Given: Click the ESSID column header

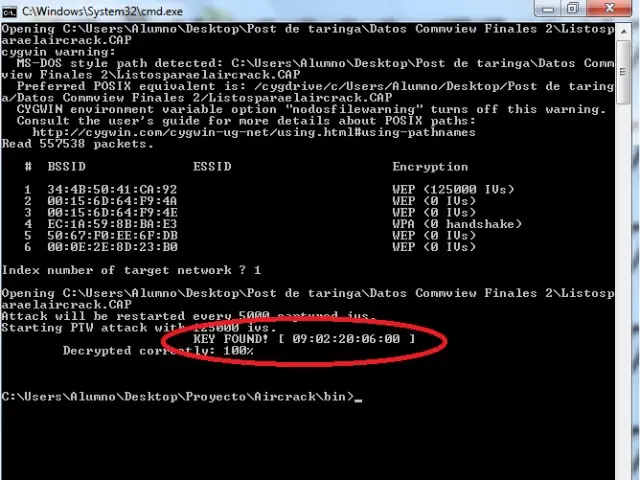Looking at the screenshot, I should tap(212, 167).
